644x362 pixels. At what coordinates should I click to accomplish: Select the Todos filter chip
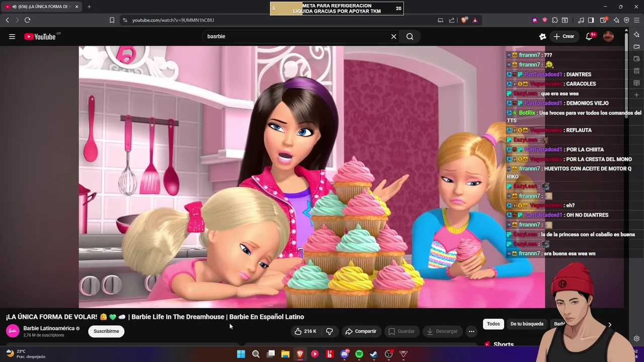pyautogui.click(x=494, y=324)
